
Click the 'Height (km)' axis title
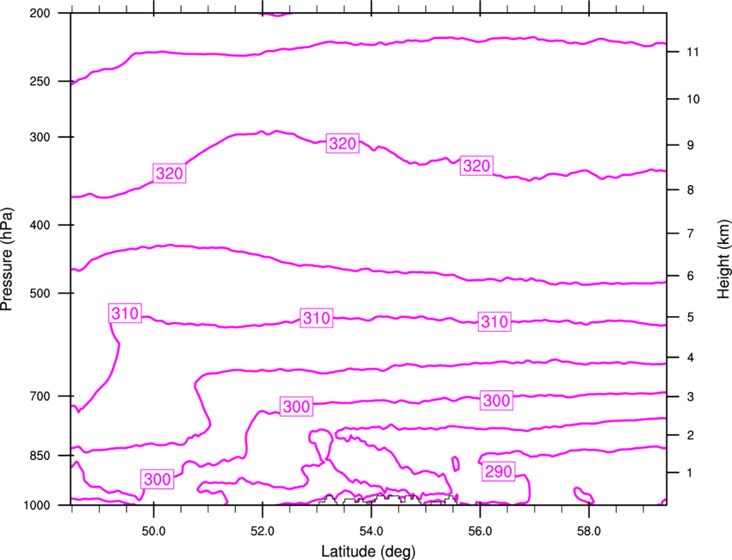(723, 259)
